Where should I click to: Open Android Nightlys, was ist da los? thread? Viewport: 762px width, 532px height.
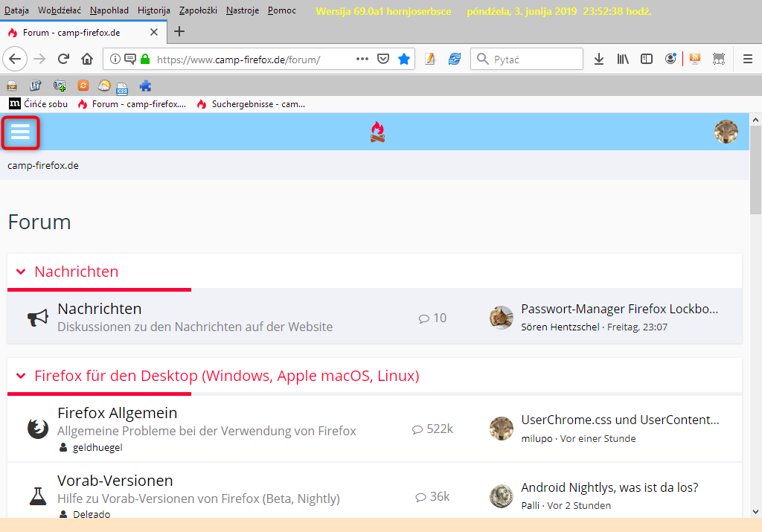coord(609,487)
